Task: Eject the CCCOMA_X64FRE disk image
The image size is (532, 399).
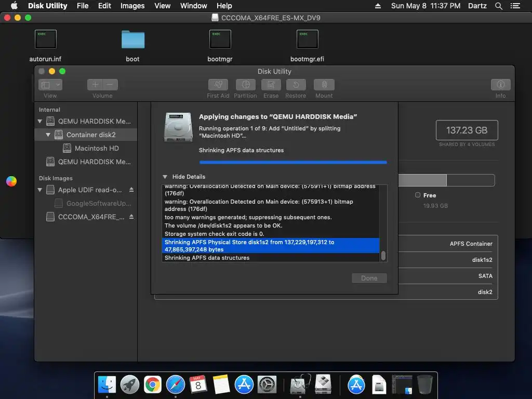Action: click(x=131, y=217)
